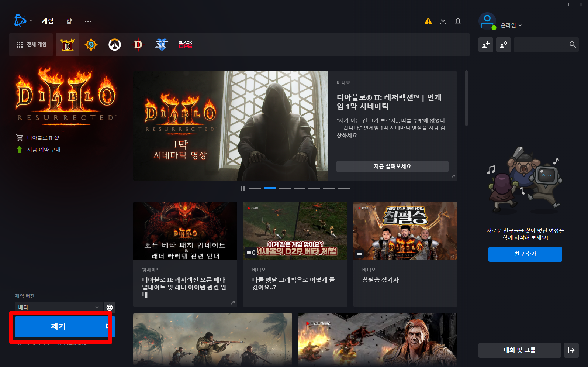Viewport: 588px width, 367px height.
Task: Select the Diablo II Resurrected game icon
Action: point(68,45)
